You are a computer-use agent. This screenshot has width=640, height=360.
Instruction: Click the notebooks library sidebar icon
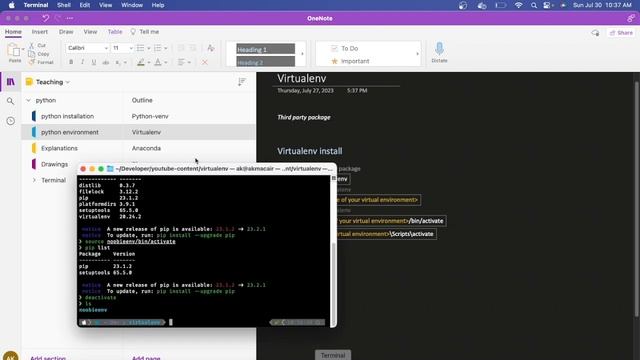tap(11, 82)
